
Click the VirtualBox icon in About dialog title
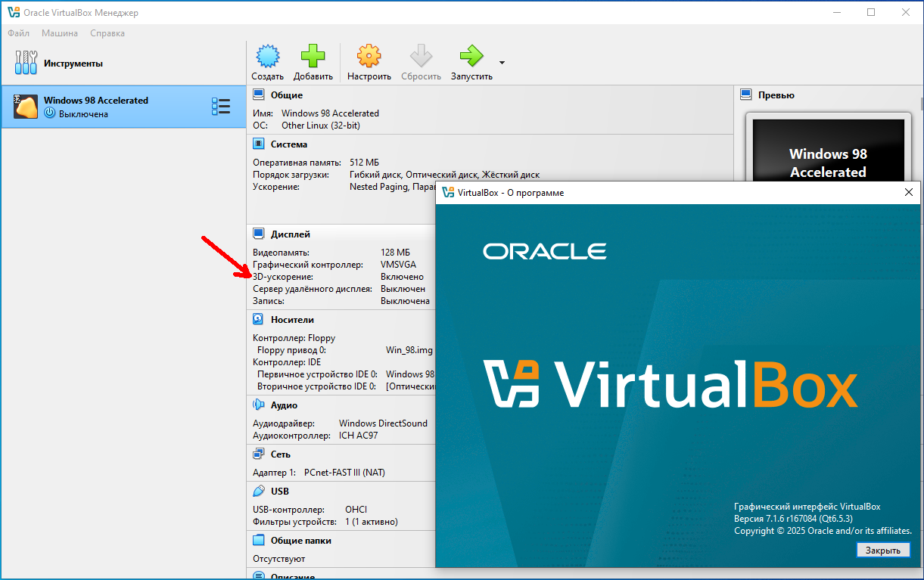[x=448, y=193]
